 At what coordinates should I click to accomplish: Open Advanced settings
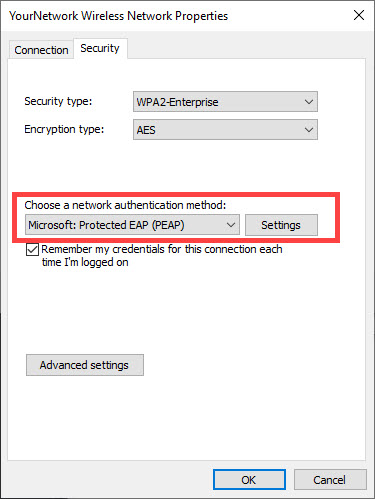[85, 365]
